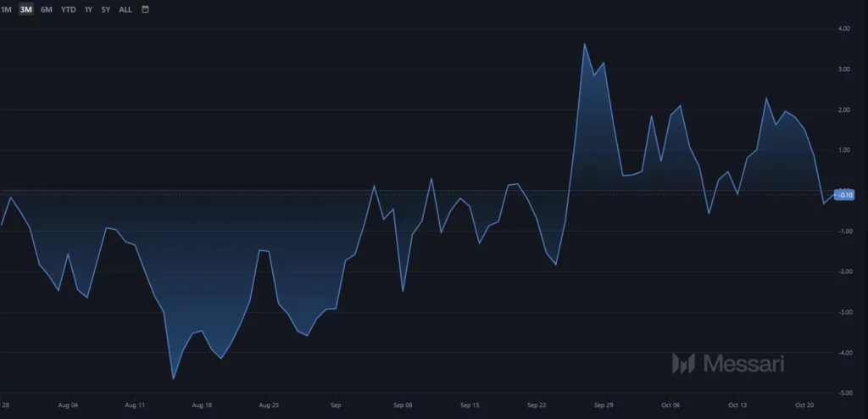The image size is (868, 419).
Task: Click the Aug 25 date label
Action: (269, 405)
